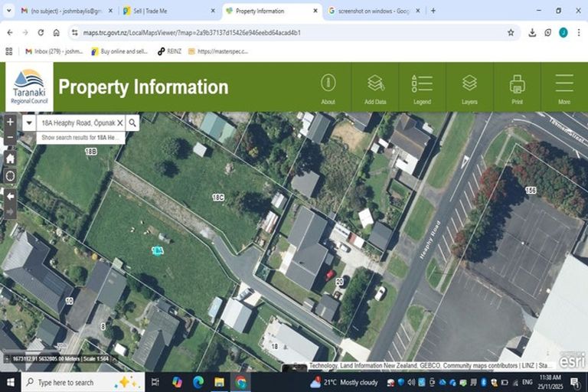Viewport: 588px width, 392px height.
Task: Bookmark this page with the star
Action: click(511, 33)
